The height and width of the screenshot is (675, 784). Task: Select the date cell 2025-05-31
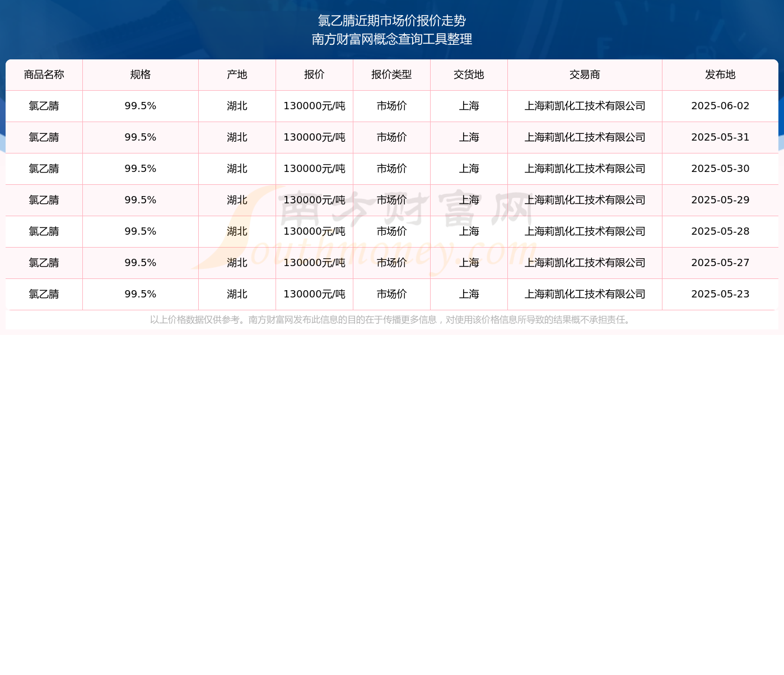coord(720,137)
